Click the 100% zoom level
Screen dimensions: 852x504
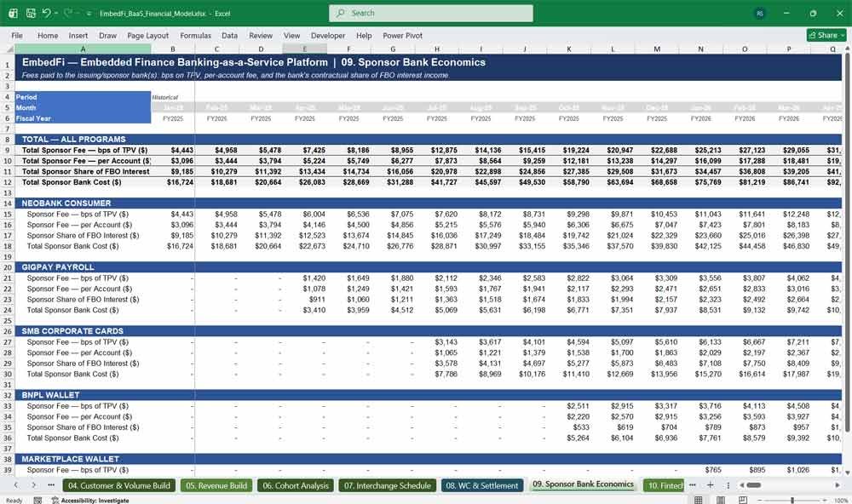tap(841, 501)
